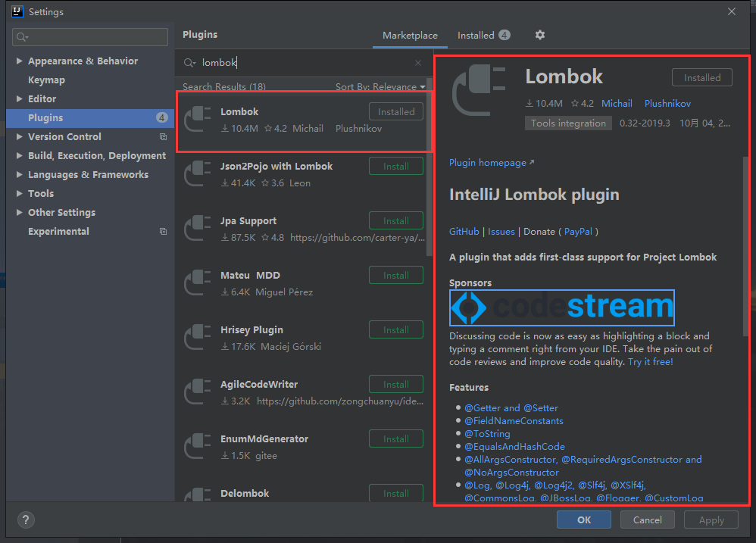Click the Hrisey Plugin icon
The height and width of the screenshot is (543, 756).
pos(198,337)
